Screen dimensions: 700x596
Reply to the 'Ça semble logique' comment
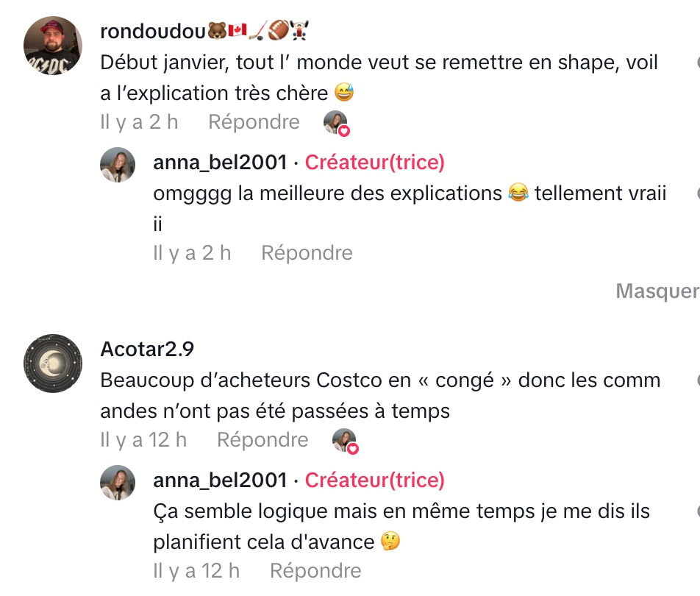point(315,571)
